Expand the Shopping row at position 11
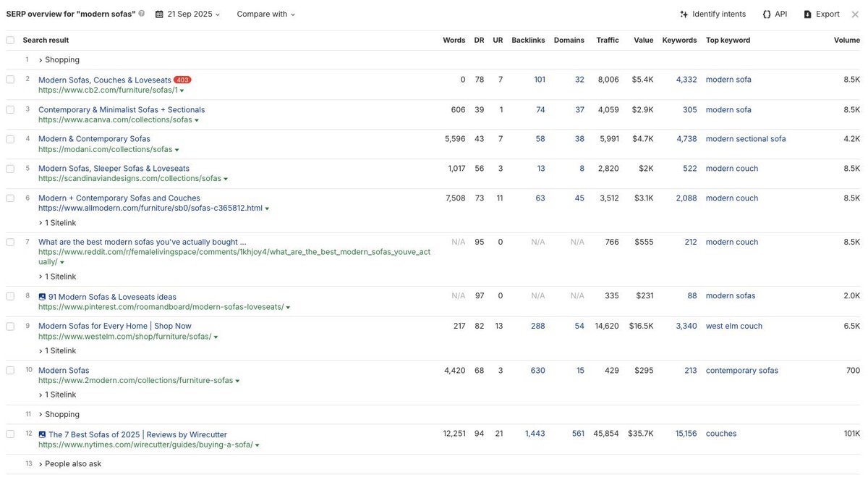This screenshot has width=868, height=480. coord(59,415)
